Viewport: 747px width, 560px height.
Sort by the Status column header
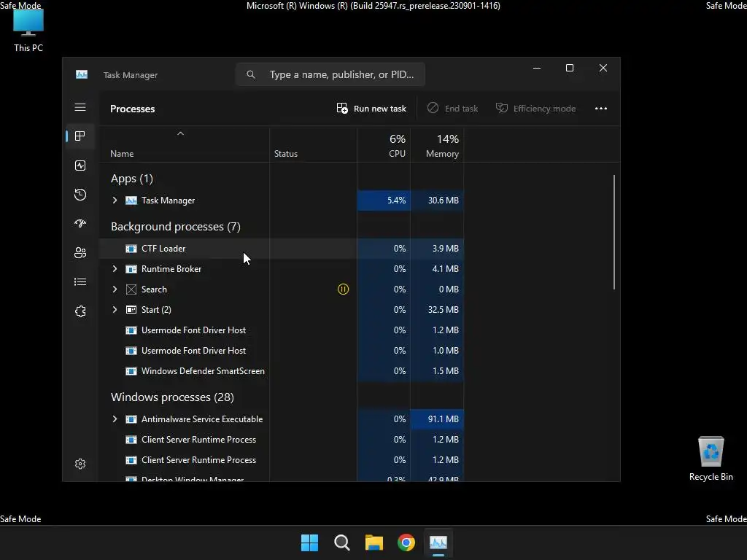coord(286,154)
